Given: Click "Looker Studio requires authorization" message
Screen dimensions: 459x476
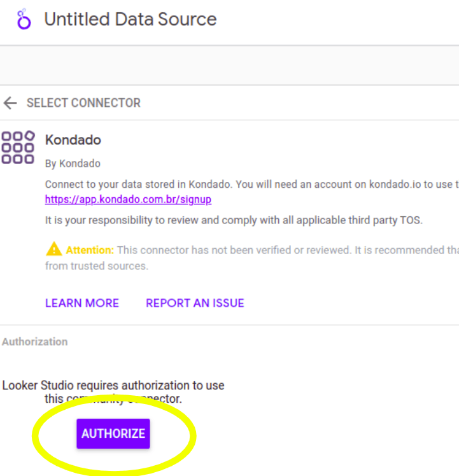Looking at the screenshot, I should tap(113, 386).
